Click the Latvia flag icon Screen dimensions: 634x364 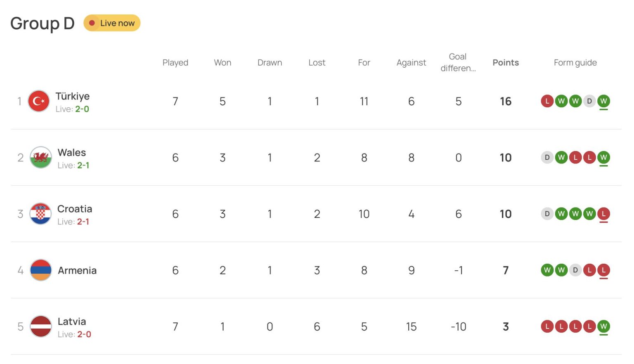[x=41, y=326]
